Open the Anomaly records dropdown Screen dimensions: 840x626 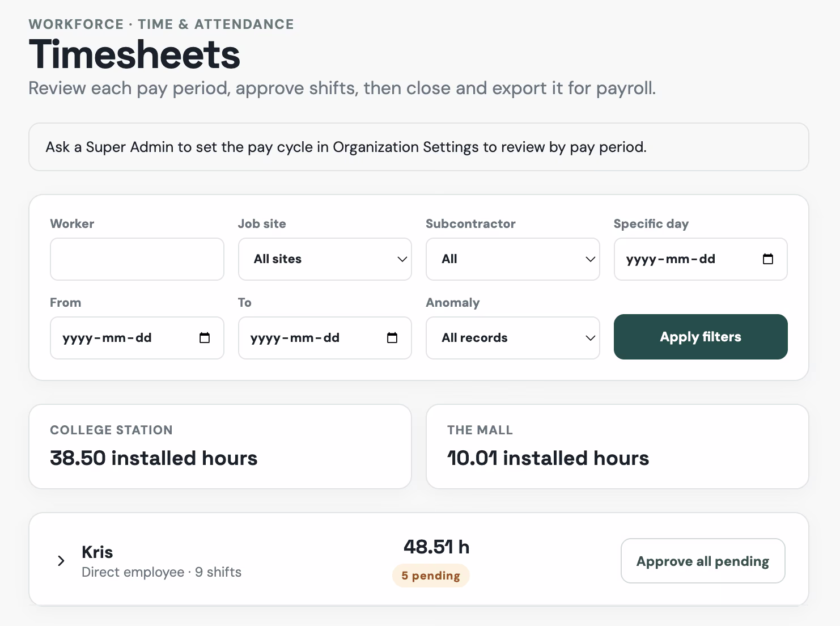513,338
